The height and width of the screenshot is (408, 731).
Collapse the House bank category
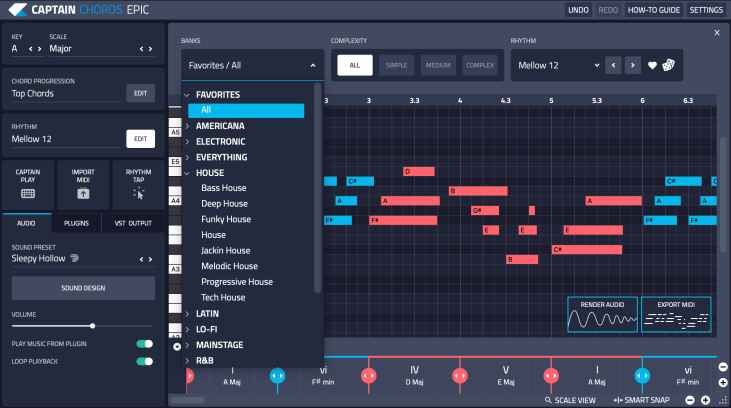(187, 173)
